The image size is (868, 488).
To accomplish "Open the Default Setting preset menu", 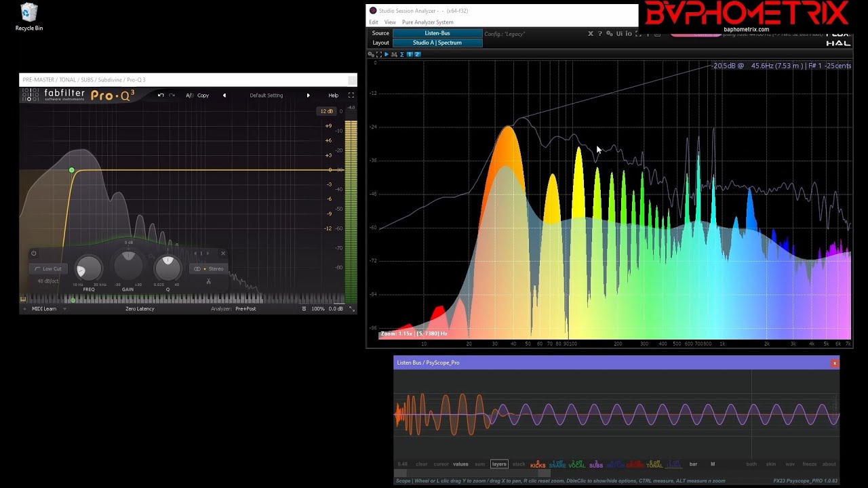I will tap(267, 96).
